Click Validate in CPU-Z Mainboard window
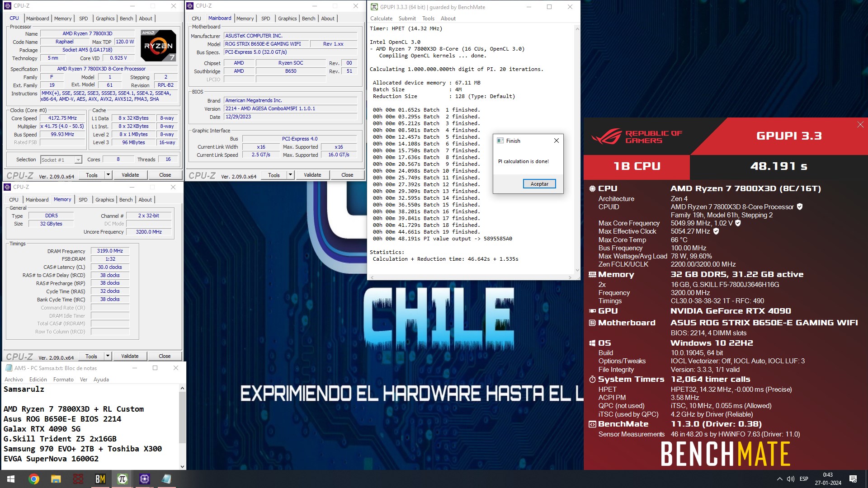Screen dimensions: 868x488 [312, 175]
